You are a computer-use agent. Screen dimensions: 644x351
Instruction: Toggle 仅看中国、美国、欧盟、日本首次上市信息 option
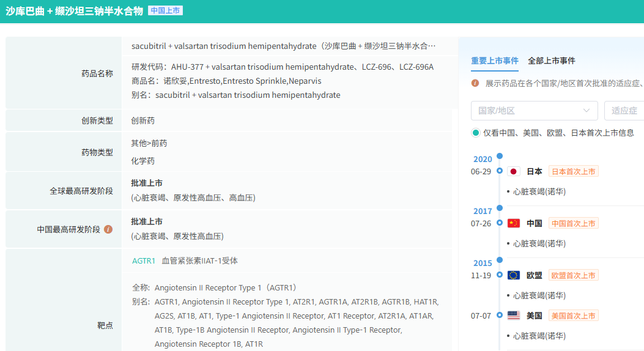pos(476,133)
